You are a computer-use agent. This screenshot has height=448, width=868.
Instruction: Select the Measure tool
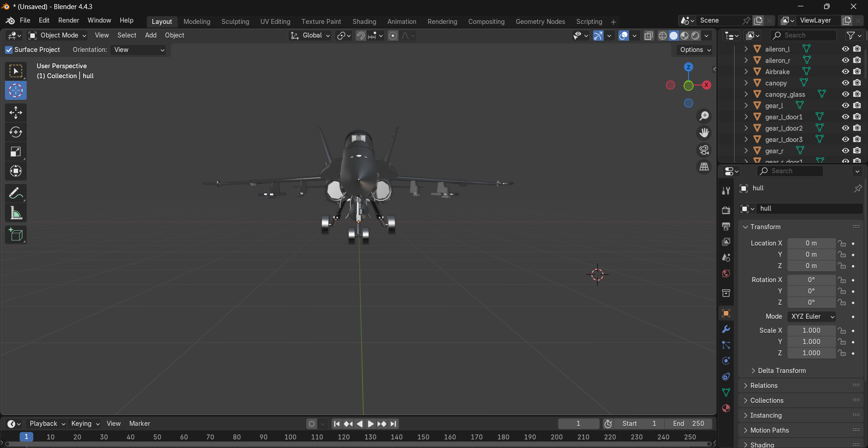tap(16, 213)
